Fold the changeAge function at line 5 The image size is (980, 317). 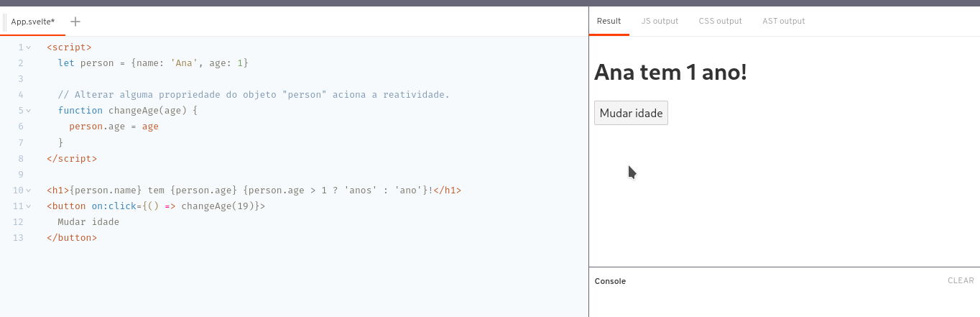tap(29, 111)
